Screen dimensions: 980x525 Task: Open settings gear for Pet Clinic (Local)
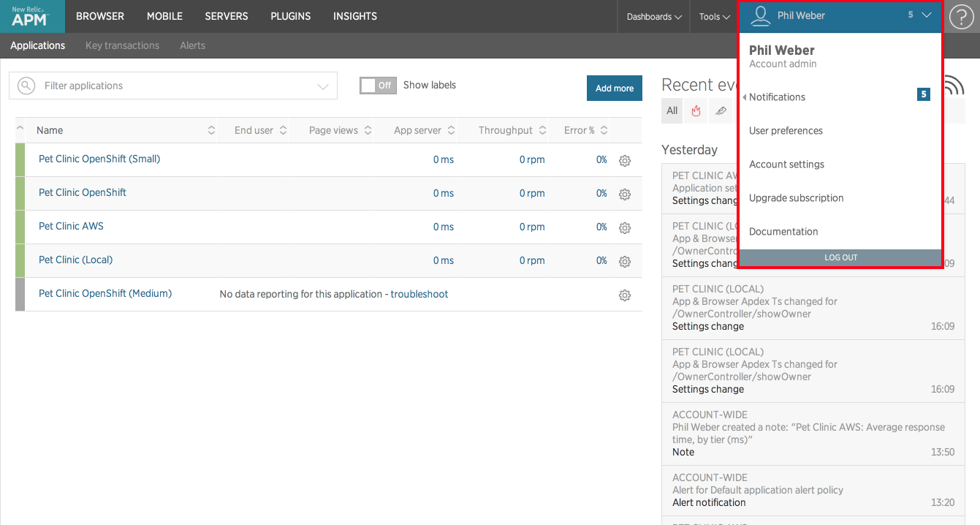625,262
